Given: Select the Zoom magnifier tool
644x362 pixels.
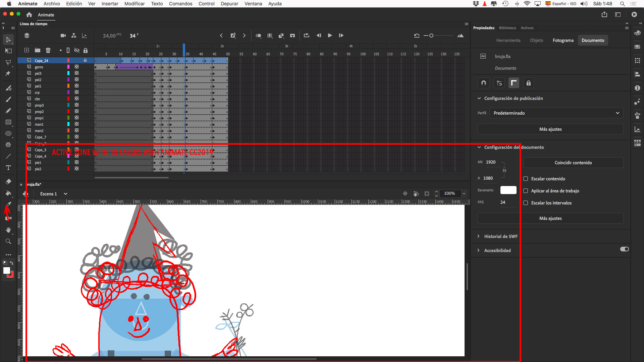Looking at the screenshot, I should (8, 241).
